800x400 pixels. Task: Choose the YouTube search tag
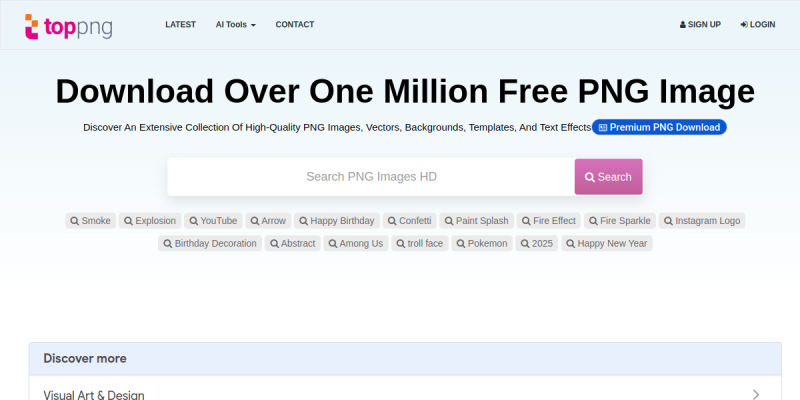213,221
